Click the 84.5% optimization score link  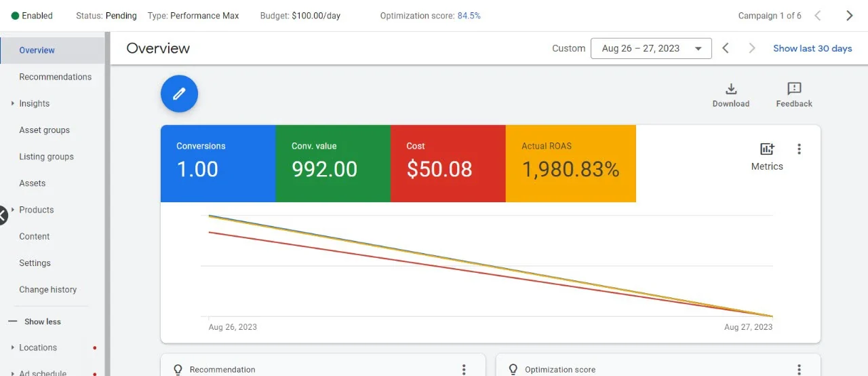(469, 16)
